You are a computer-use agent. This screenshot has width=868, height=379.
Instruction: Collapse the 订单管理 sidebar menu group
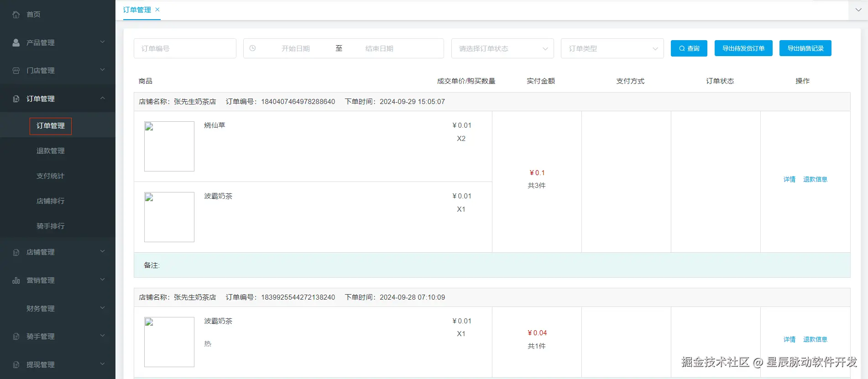[103, 98]
